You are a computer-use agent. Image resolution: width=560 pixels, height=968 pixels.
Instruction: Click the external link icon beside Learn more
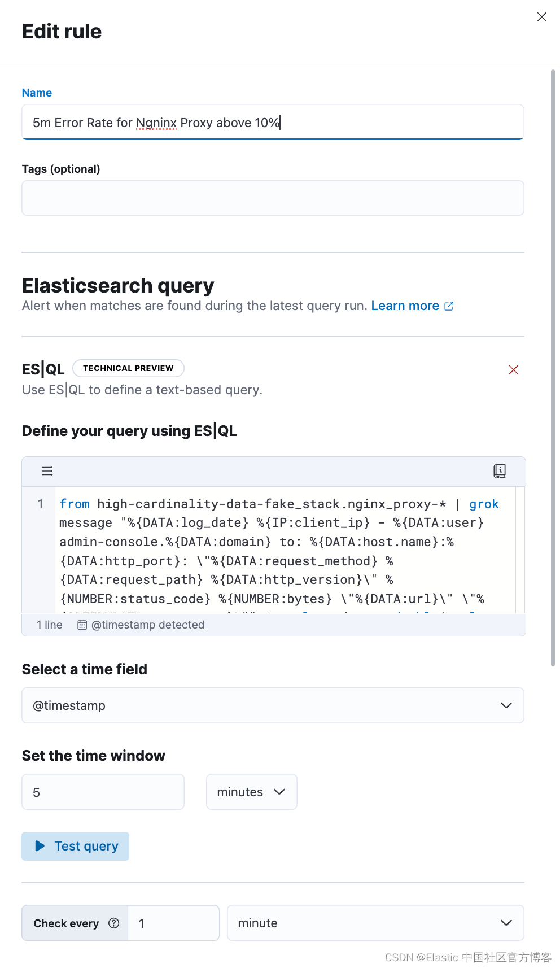(x=449, y=306)
